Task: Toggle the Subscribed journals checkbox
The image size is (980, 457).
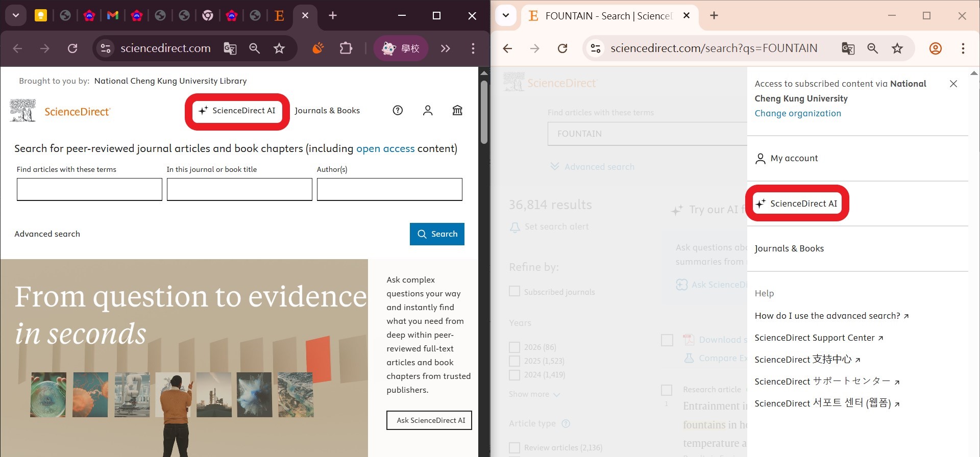Action: coord(514,292)
